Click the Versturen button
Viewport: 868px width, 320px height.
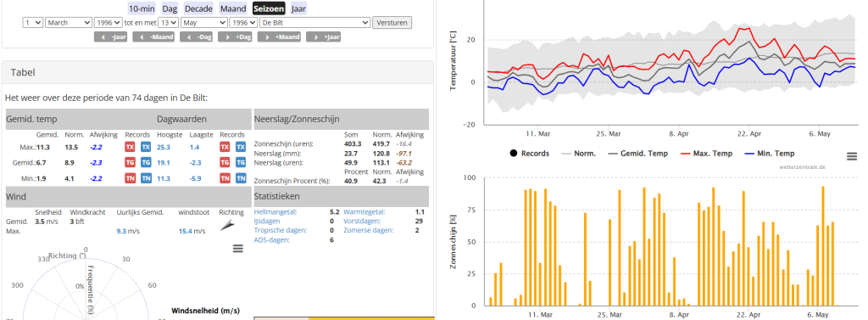(x=392, y=23)
